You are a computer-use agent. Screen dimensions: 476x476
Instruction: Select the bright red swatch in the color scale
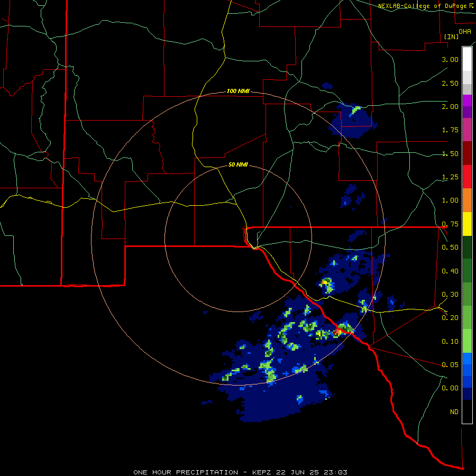tap(467, 177)
